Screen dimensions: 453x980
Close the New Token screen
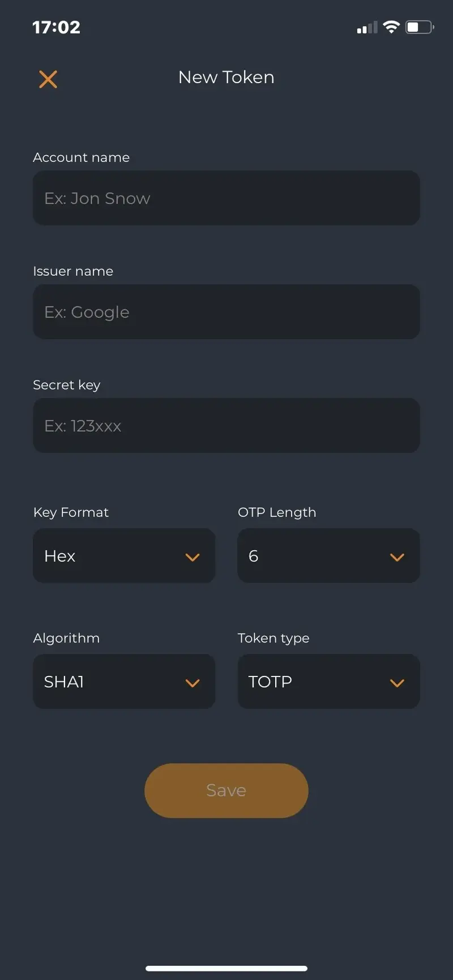coord(48,79)
